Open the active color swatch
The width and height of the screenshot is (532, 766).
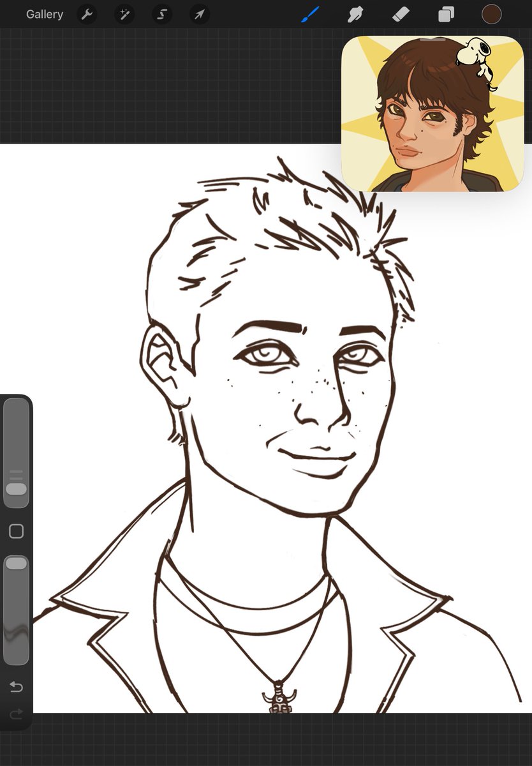coord(491,14)
